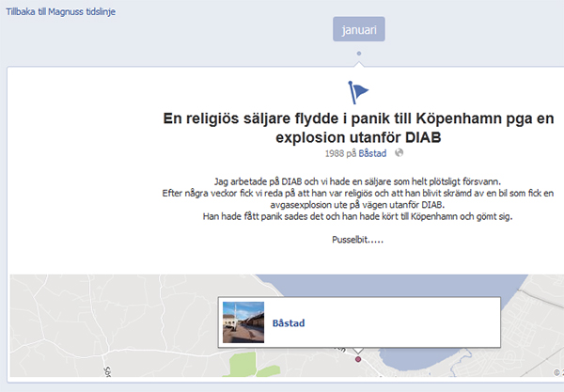Screen dimensions: 564x392
Task: Click the headline line explosion utanför DIAB
Action: click(358, 137)
